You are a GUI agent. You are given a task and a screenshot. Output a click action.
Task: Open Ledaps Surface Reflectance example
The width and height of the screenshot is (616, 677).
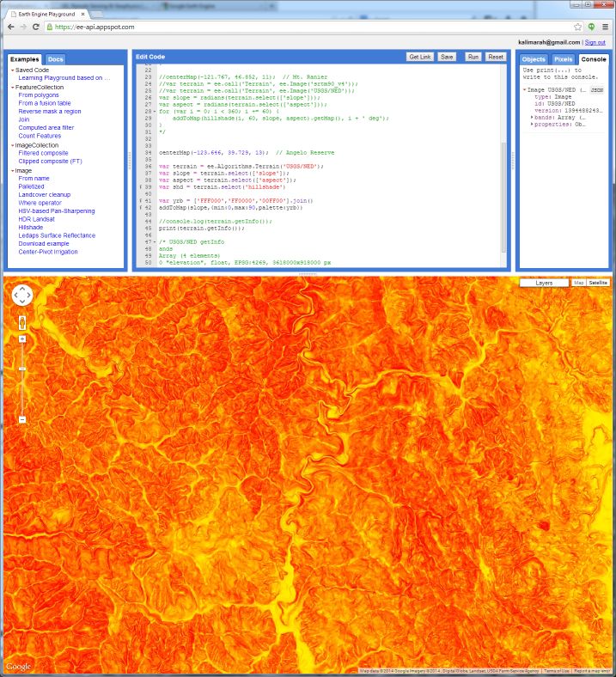(x=57, y=235)
